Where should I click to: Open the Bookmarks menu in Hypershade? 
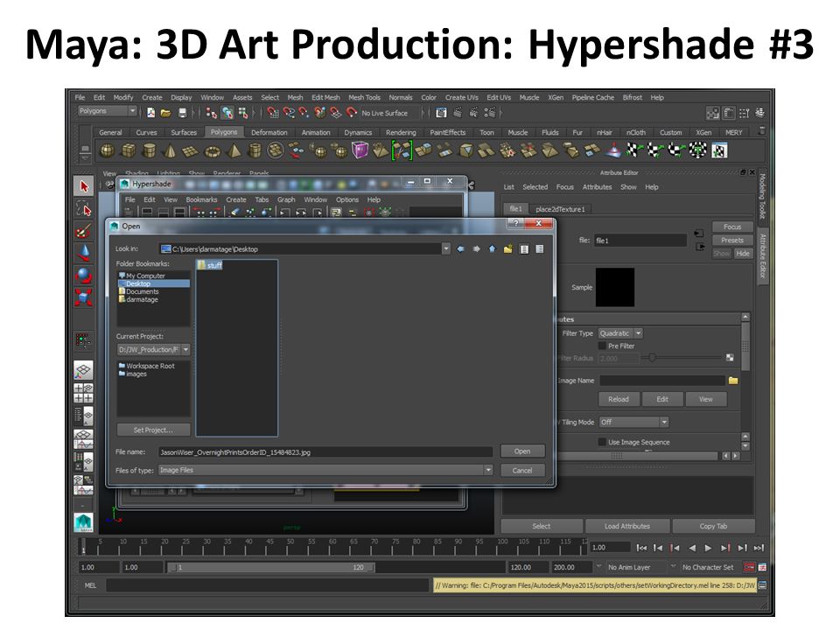(201, 199)
